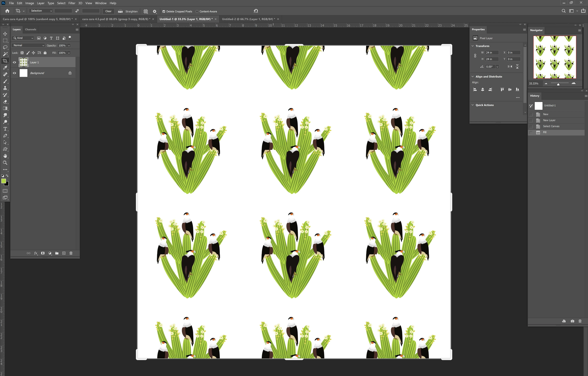Image resolution: width=588 pixels, height=376 pixels.
Task: Click the reset crop icon in options bar
Action: click(256, 11)
